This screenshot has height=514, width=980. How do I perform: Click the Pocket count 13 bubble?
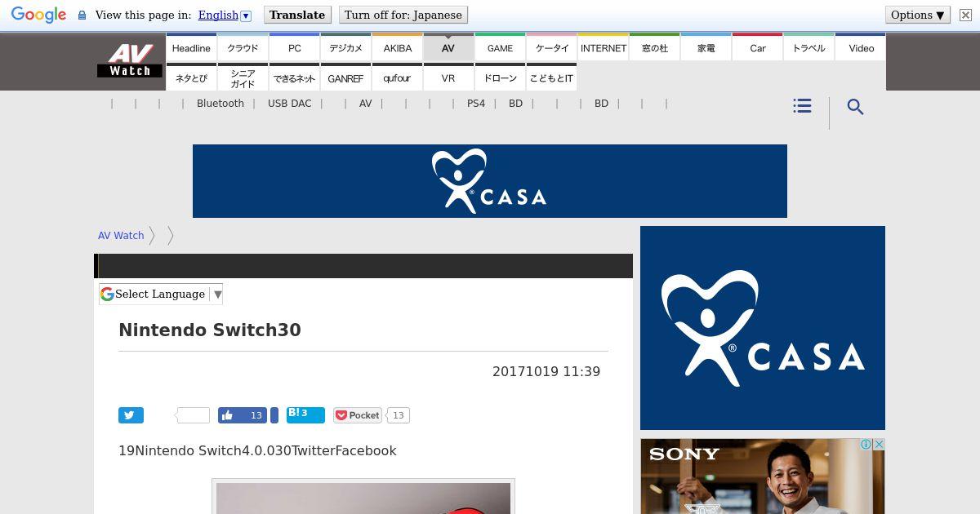coord(398,415)
